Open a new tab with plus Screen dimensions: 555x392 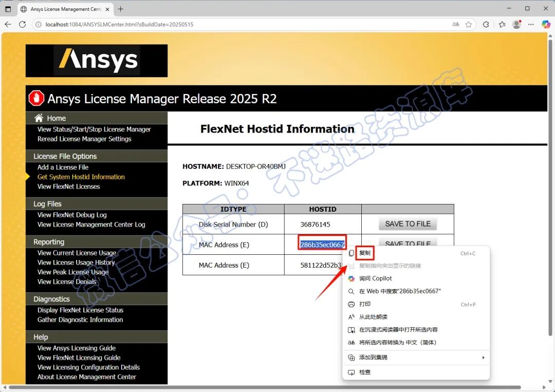click(121, 9)
